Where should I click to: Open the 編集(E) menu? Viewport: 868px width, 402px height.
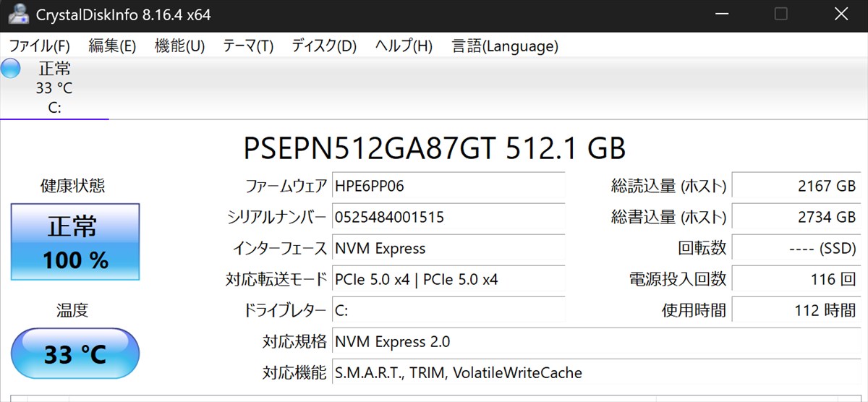click(112, 46)
